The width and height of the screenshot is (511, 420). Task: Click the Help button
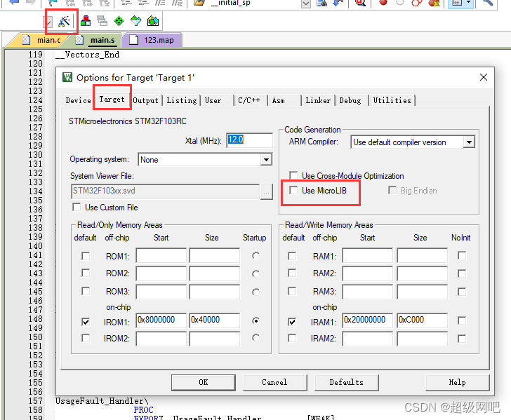pos(457,382)
